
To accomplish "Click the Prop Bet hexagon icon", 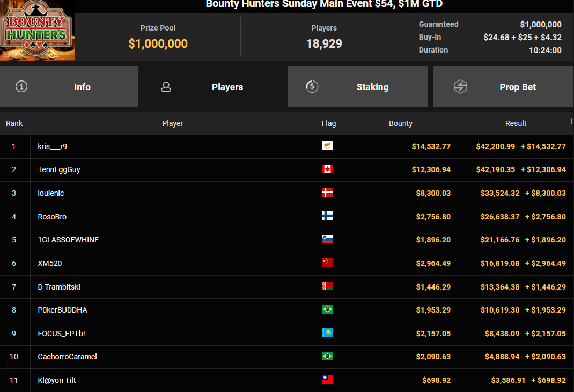I will pos(460,87).
